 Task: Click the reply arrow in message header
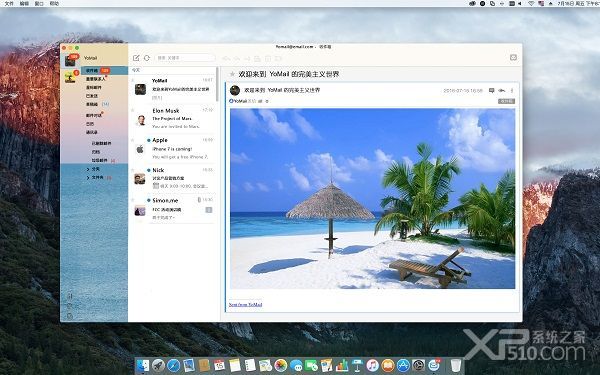502,91
